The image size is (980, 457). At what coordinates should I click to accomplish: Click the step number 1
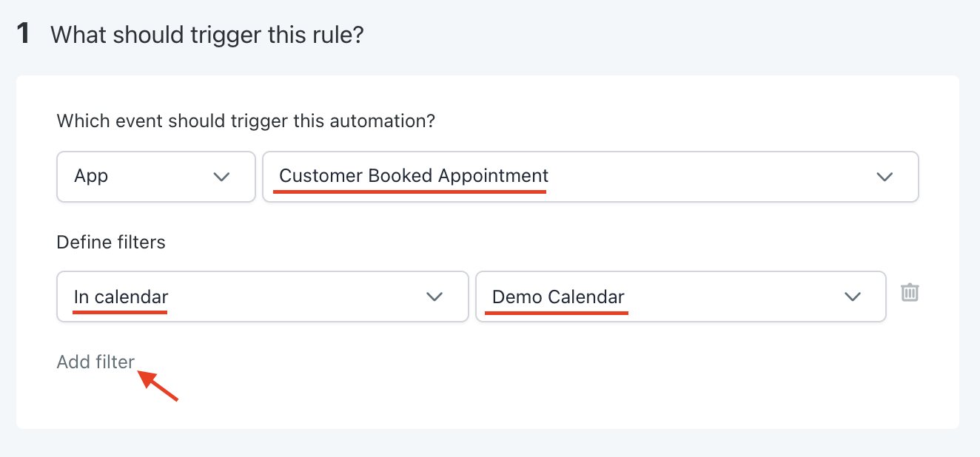[x=24, y=34]
